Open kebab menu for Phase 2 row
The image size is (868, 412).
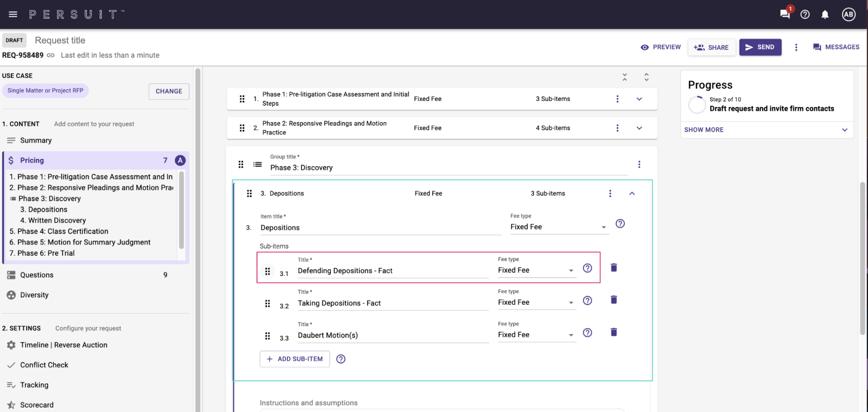click(617, 128)
